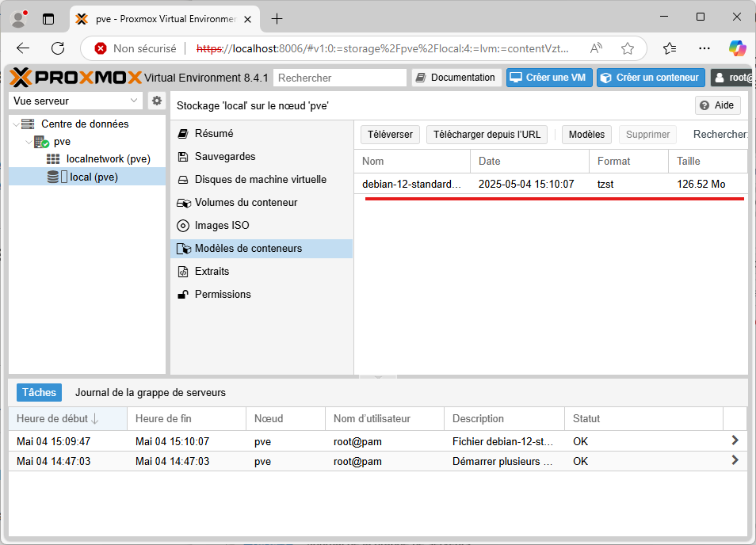The height and width of the screenshot is (545, 756).
Task: Open the root user menu
Action: click(x=732, y=78)
